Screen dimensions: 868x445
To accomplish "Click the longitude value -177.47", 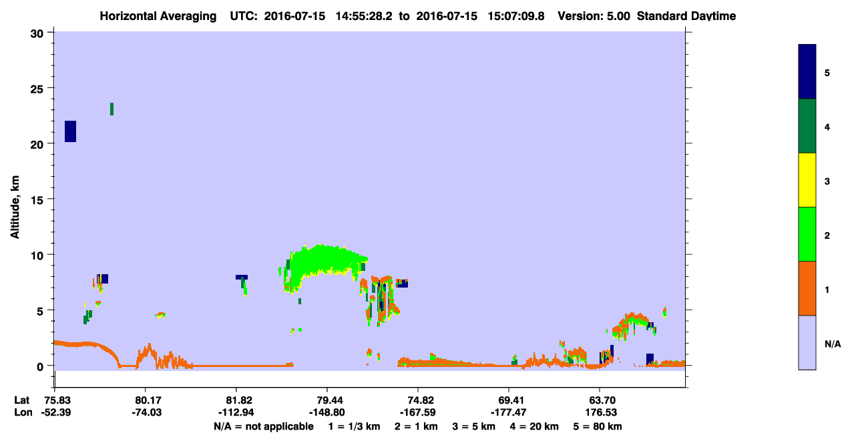I will [x=509, y=412].
